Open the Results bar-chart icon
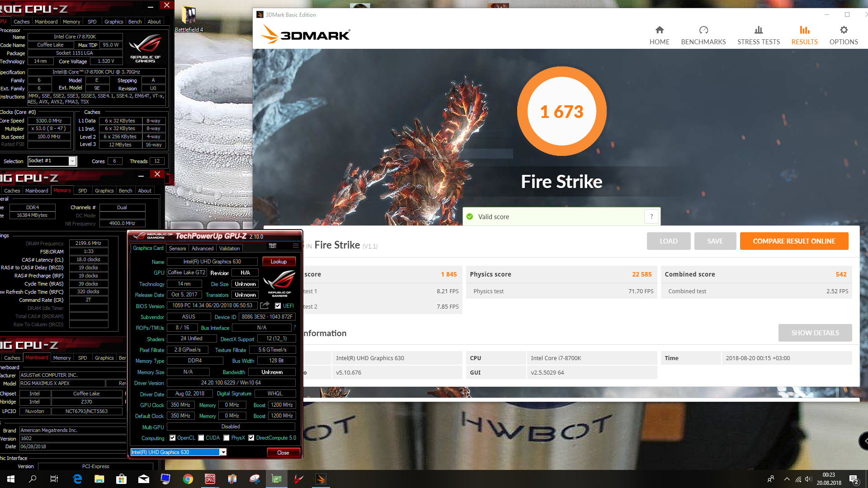This screenshot has width=868, height=488. point(804,30)
